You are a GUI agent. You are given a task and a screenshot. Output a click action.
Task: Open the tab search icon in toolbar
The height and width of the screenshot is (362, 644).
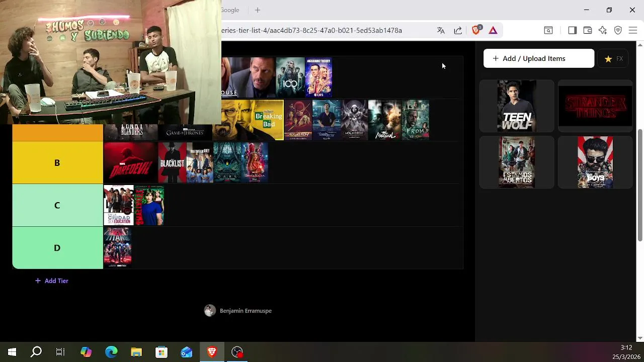click(x=548, y=30)
